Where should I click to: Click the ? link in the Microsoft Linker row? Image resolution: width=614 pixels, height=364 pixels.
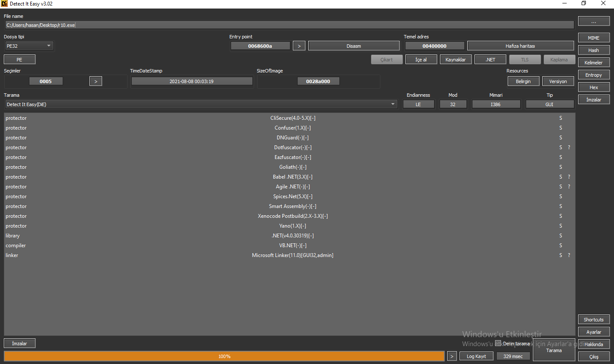(x=569, y=255)
